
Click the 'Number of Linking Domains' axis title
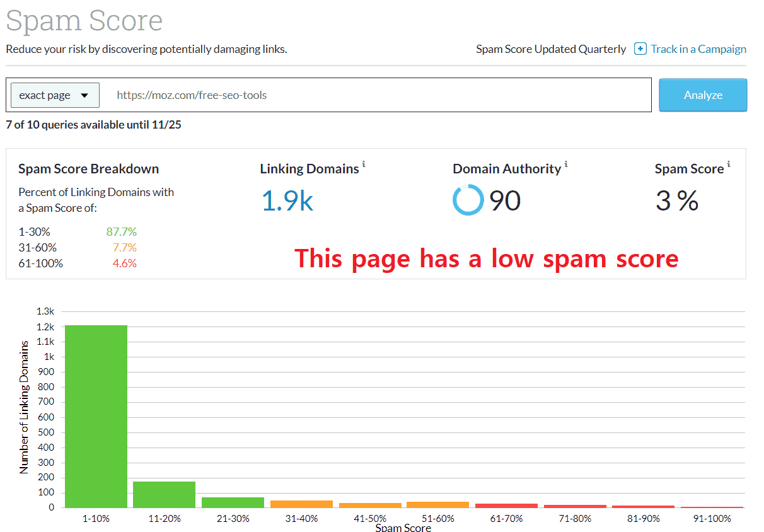(x=24, y=407)
